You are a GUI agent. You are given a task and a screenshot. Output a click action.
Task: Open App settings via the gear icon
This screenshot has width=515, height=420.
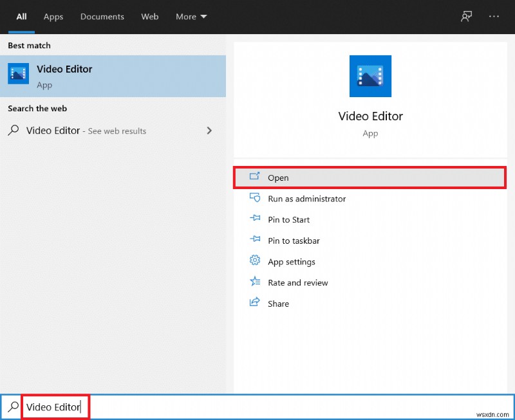[255, 262]
